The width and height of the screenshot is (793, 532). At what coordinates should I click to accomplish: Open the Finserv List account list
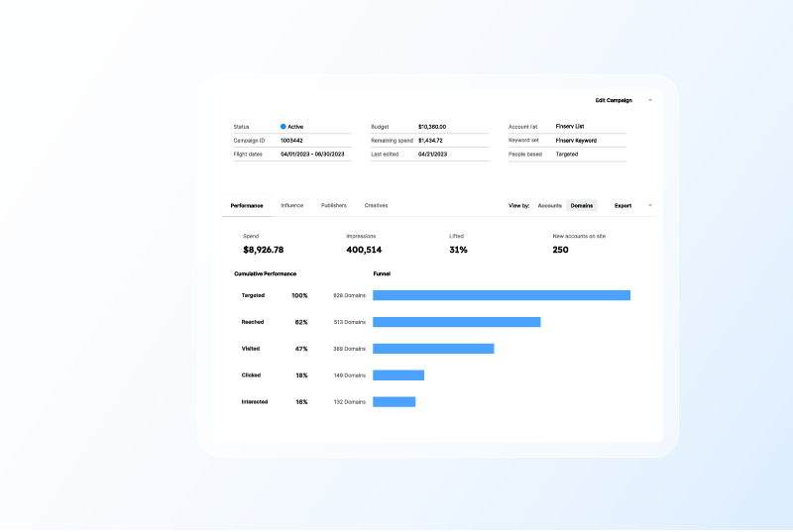coord(570,127)
